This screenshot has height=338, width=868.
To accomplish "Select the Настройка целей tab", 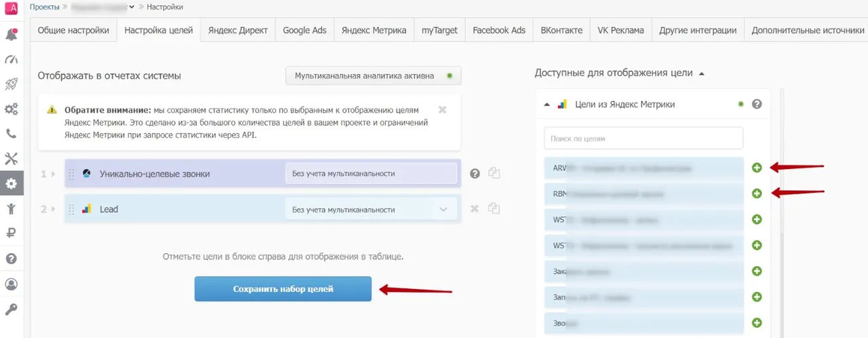I will [x=159, y=30].
